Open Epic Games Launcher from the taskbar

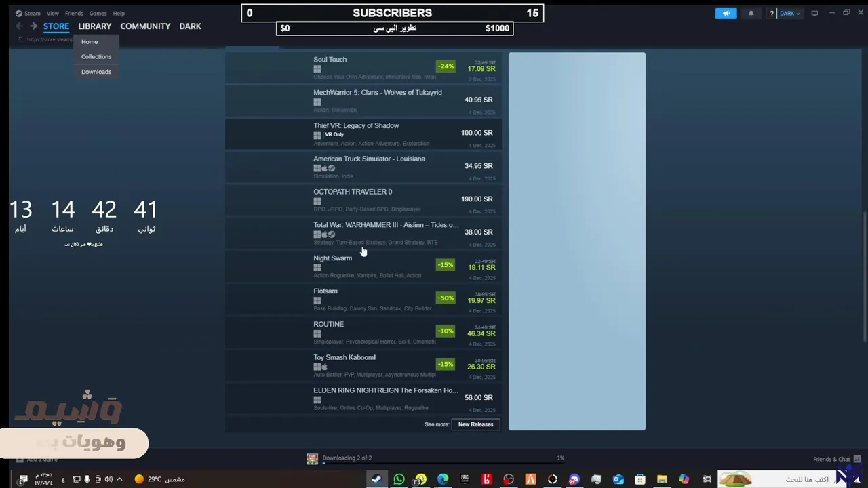[465, 479]
